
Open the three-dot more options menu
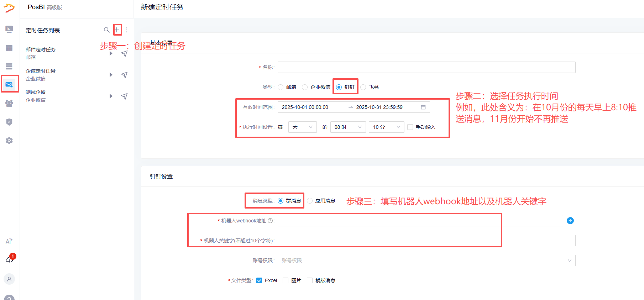coord(127,30)
